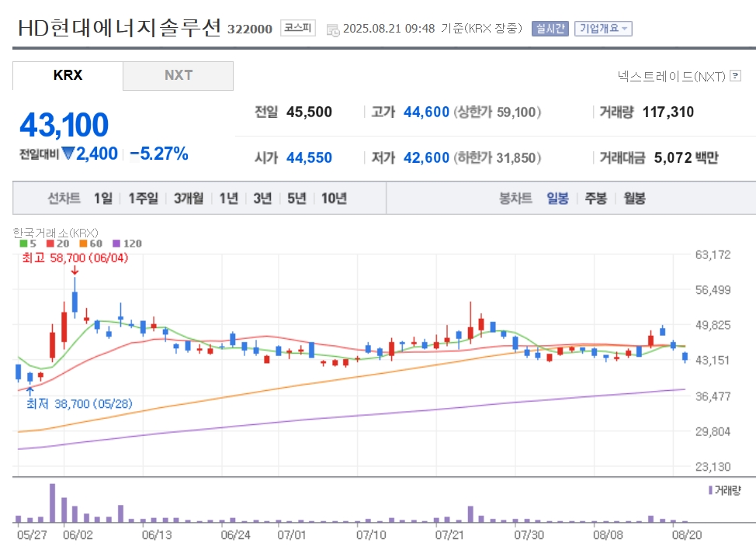Click the 실시간 real-time button
The width and height of the screenshot is (756, 553).
pyautogui.click(x=550, y=29)
